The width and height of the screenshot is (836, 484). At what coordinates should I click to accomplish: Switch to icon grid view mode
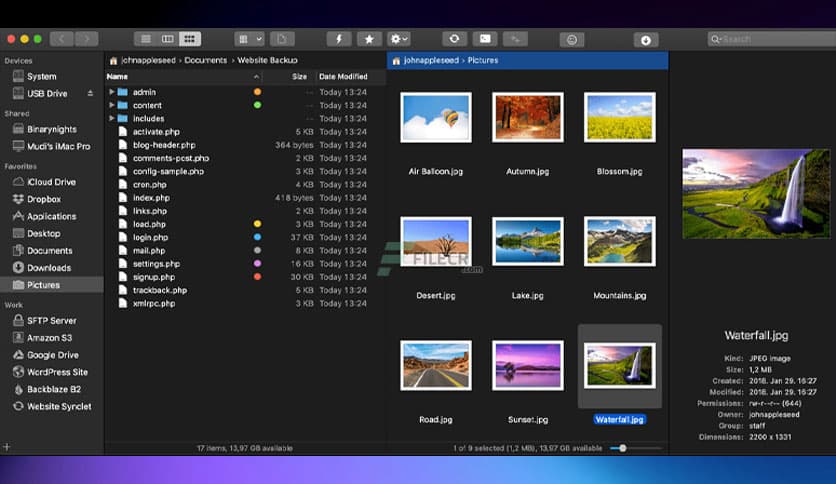pos(189,39)
